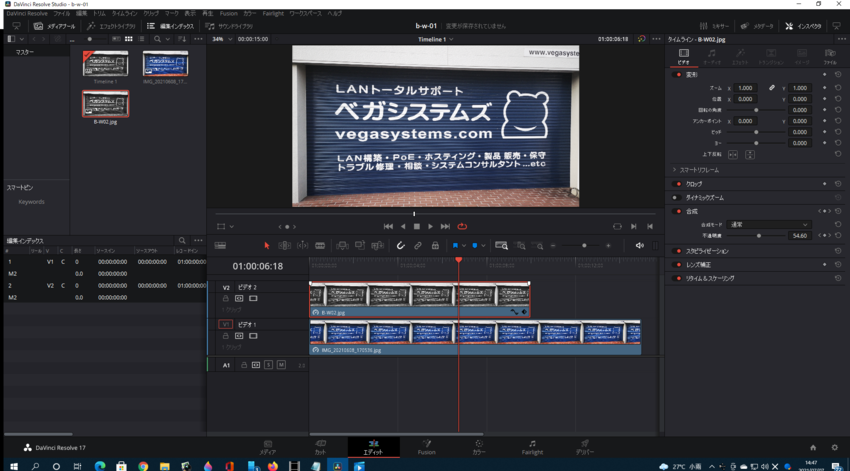
Task: Switch to the カラー (Color) page
Action: coord(479,447)
